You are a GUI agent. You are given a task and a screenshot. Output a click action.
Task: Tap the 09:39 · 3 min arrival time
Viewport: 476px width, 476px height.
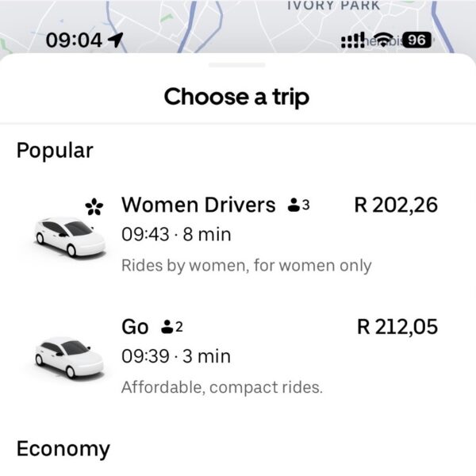[x=175, y=356]
